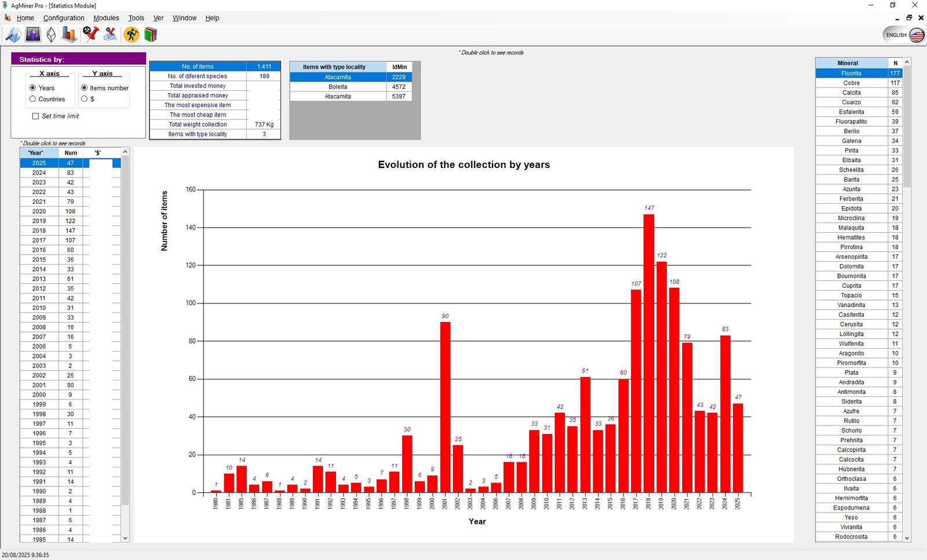Open the Home menu
This screenshot has height=560, width=927.
pos(25,18)
